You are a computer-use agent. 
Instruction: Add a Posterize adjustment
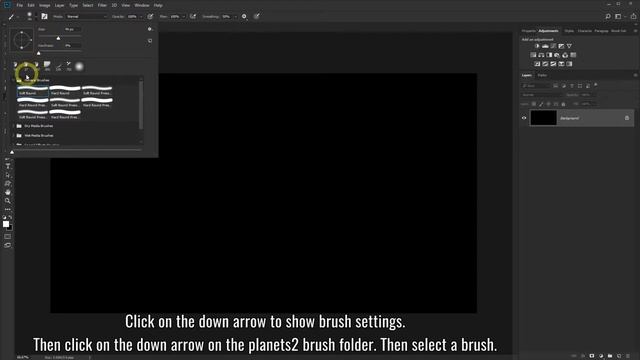click(x=545, y=64)
